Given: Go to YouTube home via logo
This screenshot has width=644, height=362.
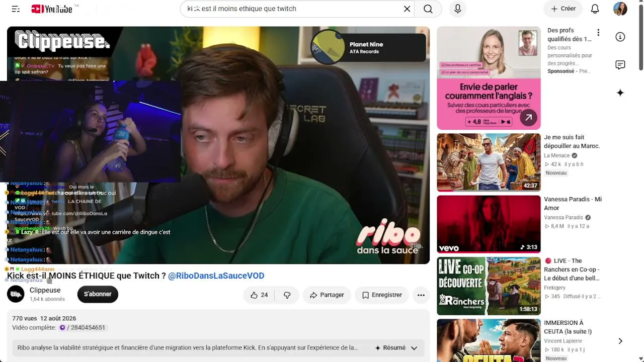Looking at the screenshot, I should [51, 9].
